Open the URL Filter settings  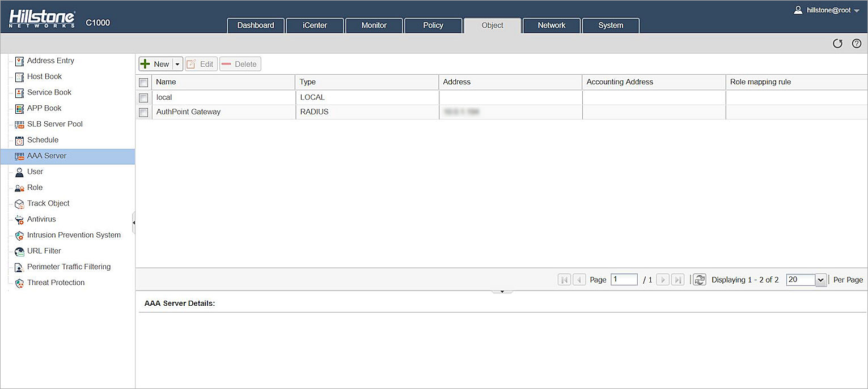pos(44,251)
